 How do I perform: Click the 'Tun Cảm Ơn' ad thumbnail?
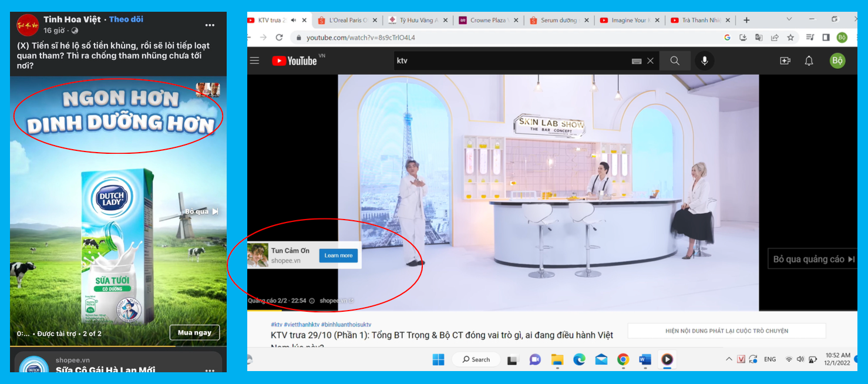(x=258, y=255)
